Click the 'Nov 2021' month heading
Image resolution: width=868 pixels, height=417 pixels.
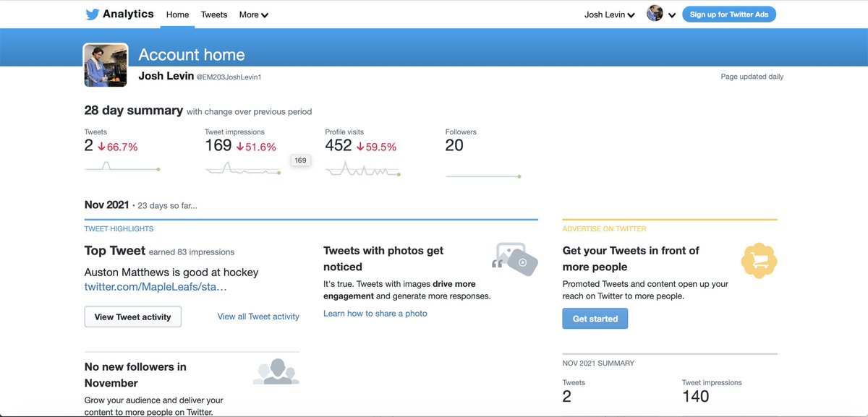click(107, 205)
